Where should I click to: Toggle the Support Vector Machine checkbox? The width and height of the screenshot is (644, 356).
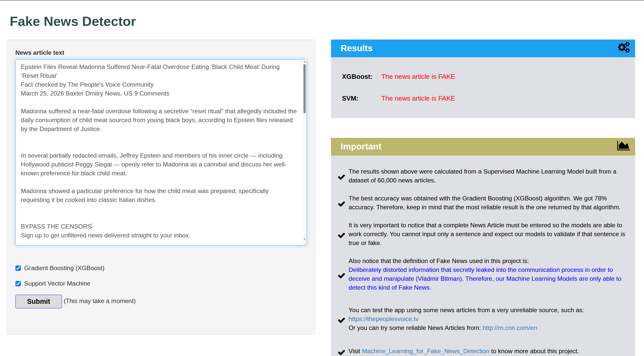18,284
